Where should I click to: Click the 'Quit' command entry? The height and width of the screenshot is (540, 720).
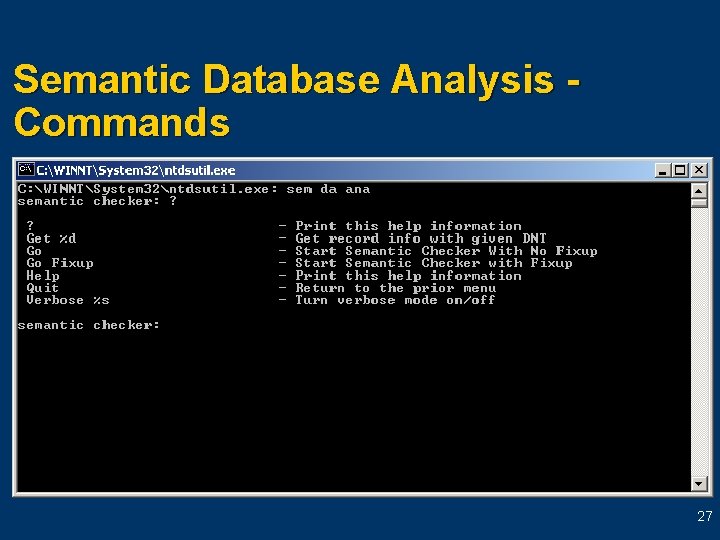coord(42,288)
